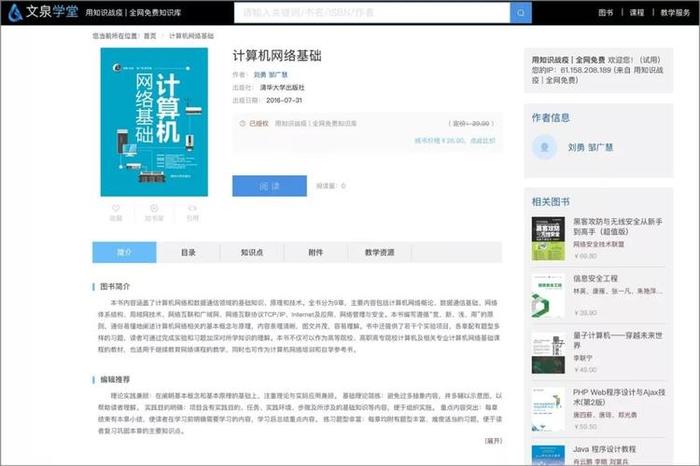Click author 李联宁 under 量子计算机
This screenshot has height=466, width=700.
tap(583, 358)
